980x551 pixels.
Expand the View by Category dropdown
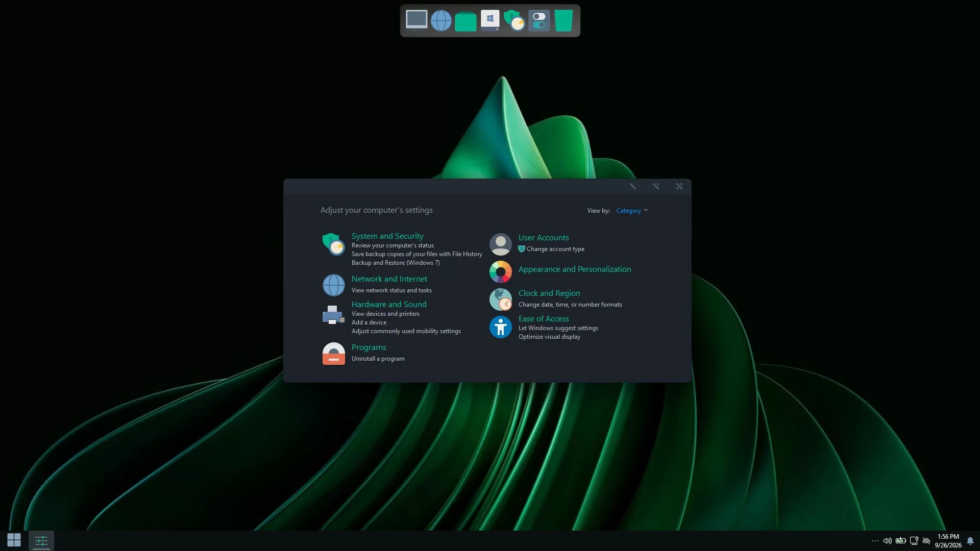[x=632, y=211]
